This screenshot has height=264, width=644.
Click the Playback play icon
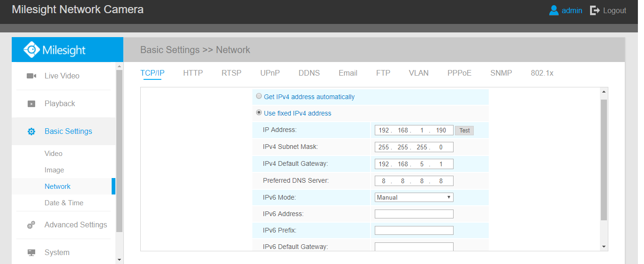coord(31,104)
